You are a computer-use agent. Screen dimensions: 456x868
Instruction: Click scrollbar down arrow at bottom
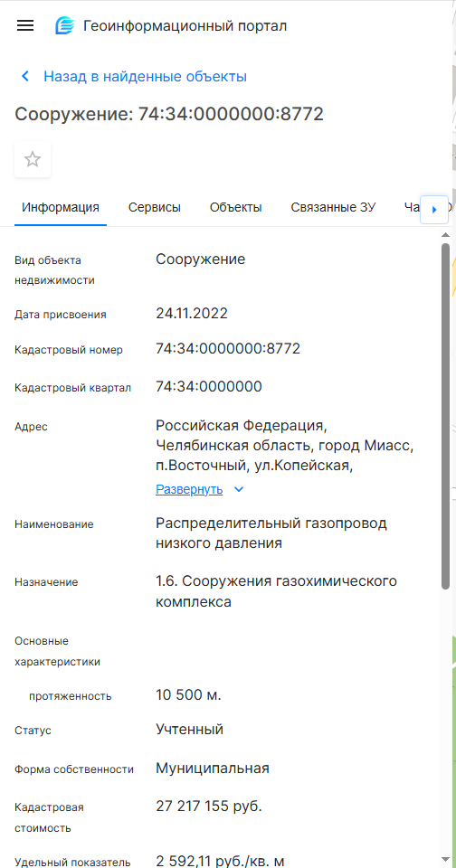[445, 859]
